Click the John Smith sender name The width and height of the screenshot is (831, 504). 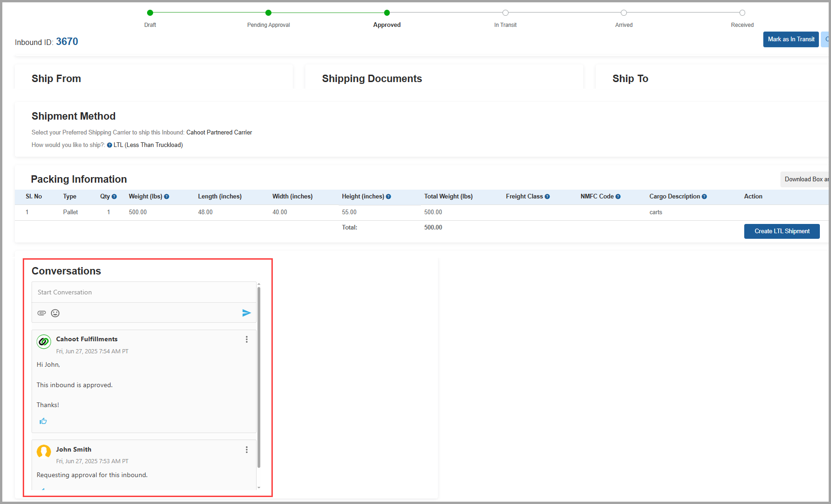74,449
